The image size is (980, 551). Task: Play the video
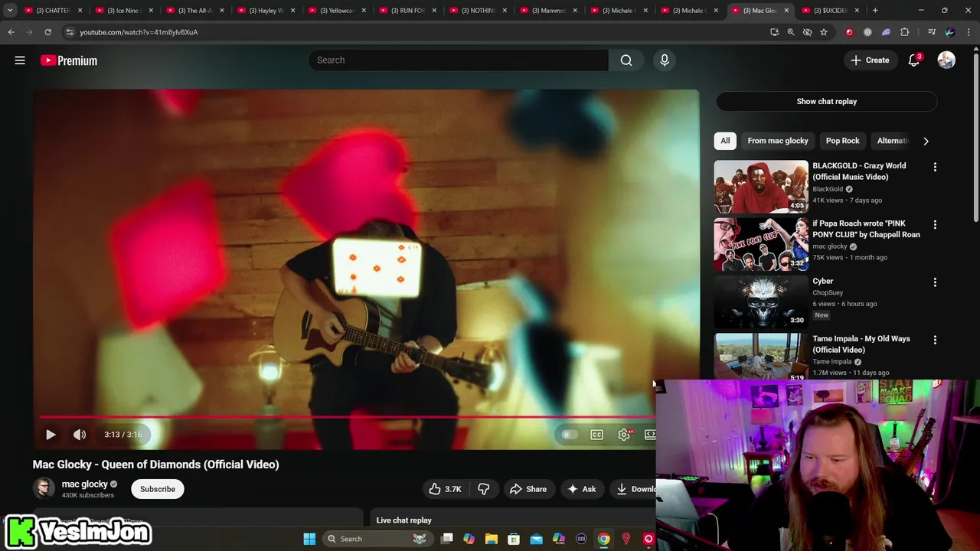51,435
